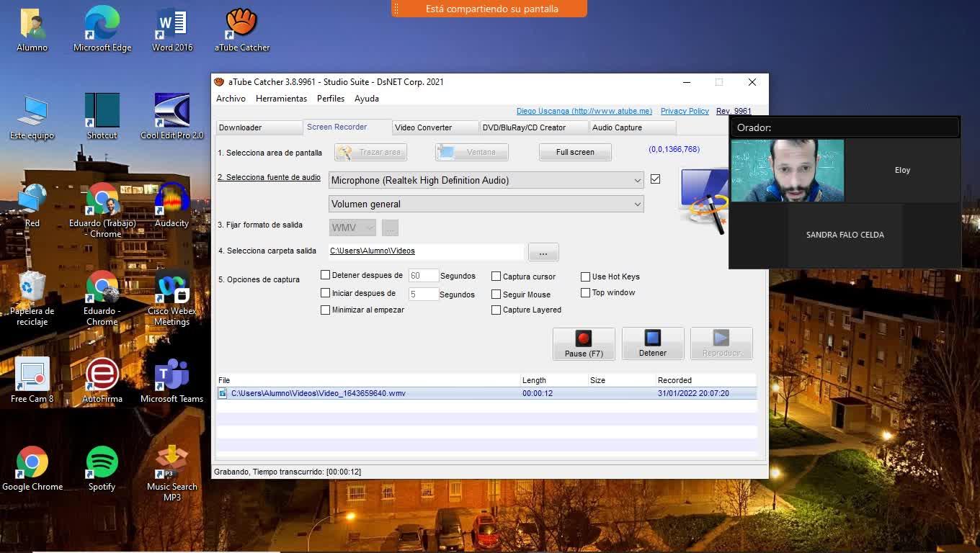Enable the Captura cursor option
Screen dimensions: 980x553
click(x=496, y=276)
